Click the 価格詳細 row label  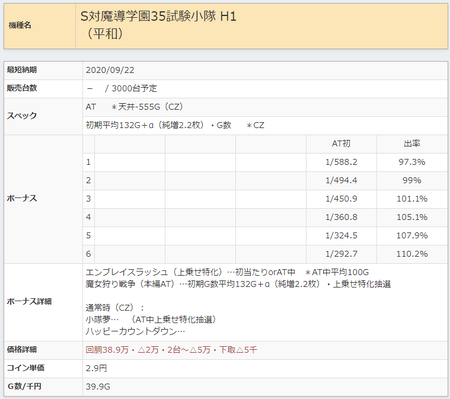(22, 350)
